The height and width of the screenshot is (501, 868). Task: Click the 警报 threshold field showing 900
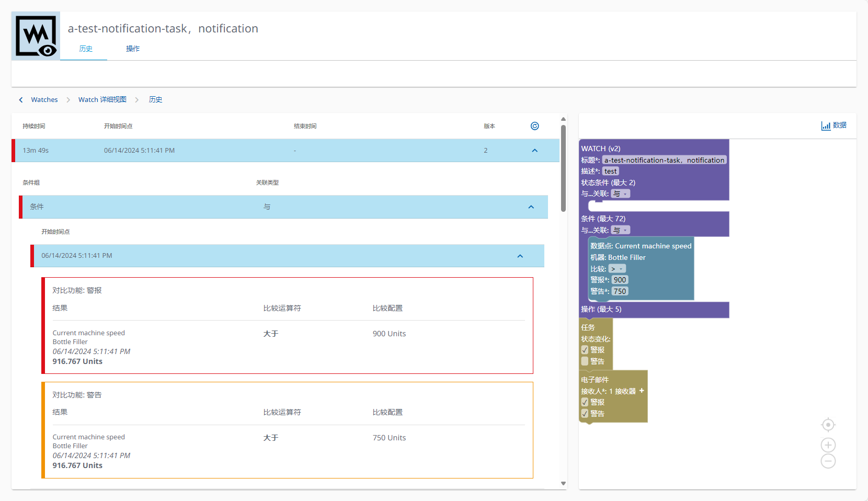pos(620,280)
